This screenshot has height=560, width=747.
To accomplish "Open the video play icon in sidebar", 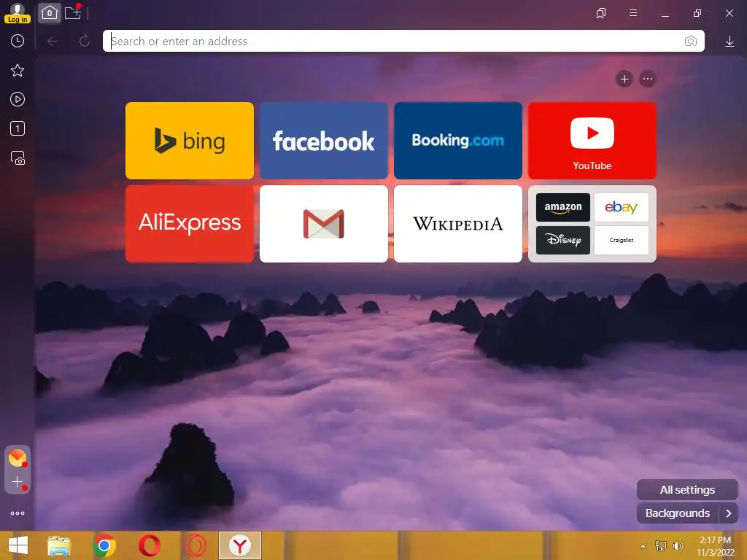I will pos(18,99).
